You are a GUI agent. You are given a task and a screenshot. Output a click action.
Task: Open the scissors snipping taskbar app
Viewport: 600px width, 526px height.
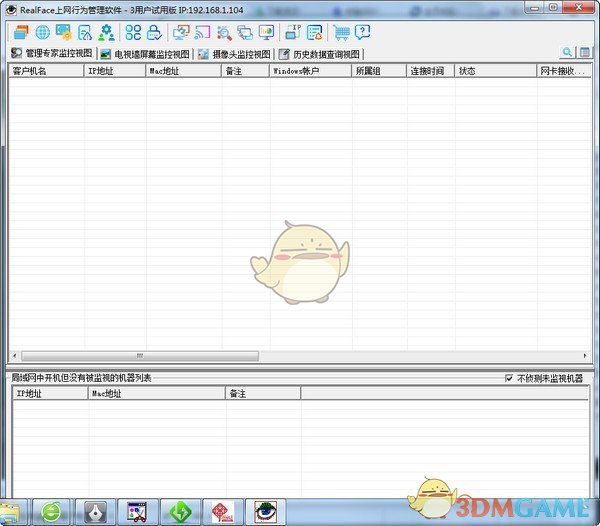tap(137, 512)
